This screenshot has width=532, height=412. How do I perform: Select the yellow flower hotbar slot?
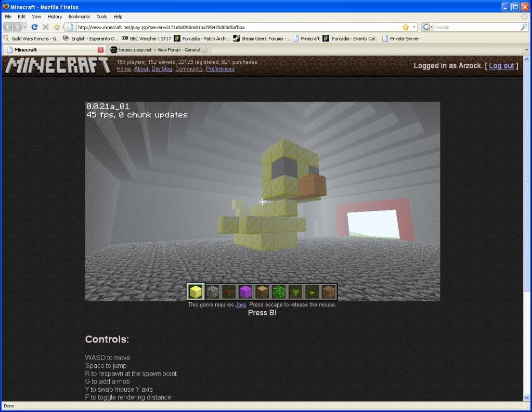(312, 291)
